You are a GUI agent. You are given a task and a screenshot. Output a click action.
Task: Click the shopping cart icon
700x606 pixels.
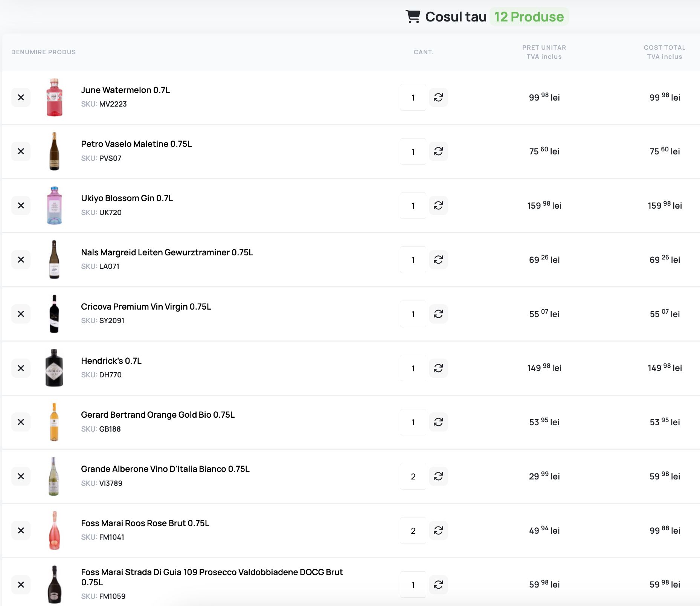coord(413,17)
